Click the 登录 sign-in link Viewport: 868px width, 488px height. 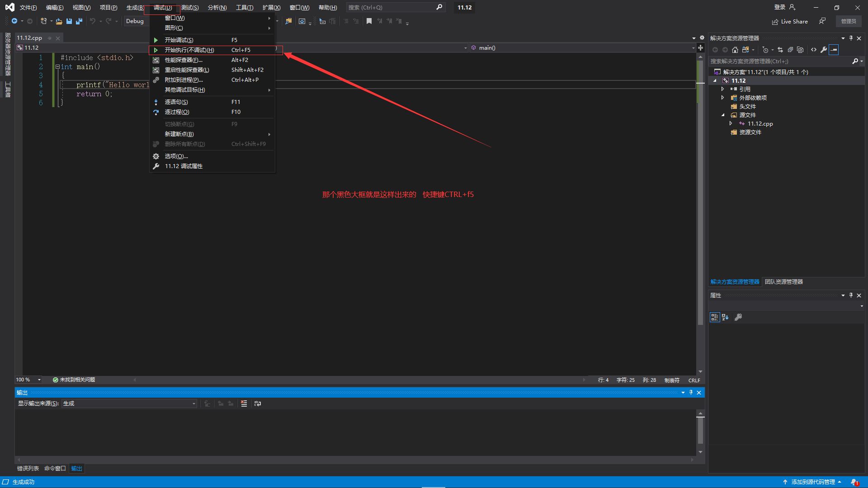click(780, 7)
